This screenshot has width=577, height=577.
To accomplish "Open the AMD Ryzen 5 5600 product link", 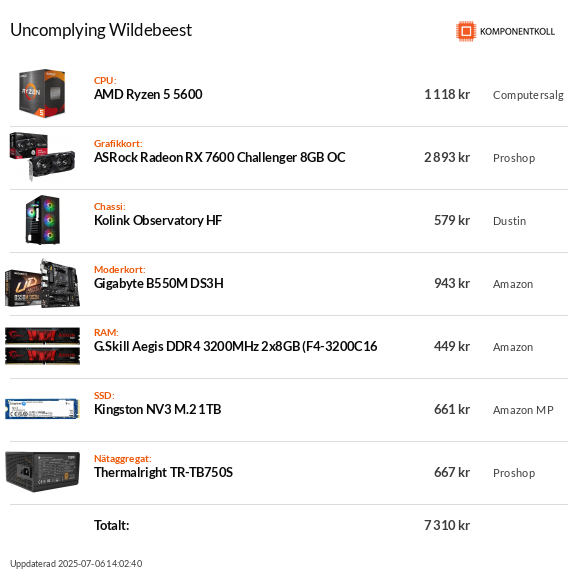I will [x=148, y=95].
